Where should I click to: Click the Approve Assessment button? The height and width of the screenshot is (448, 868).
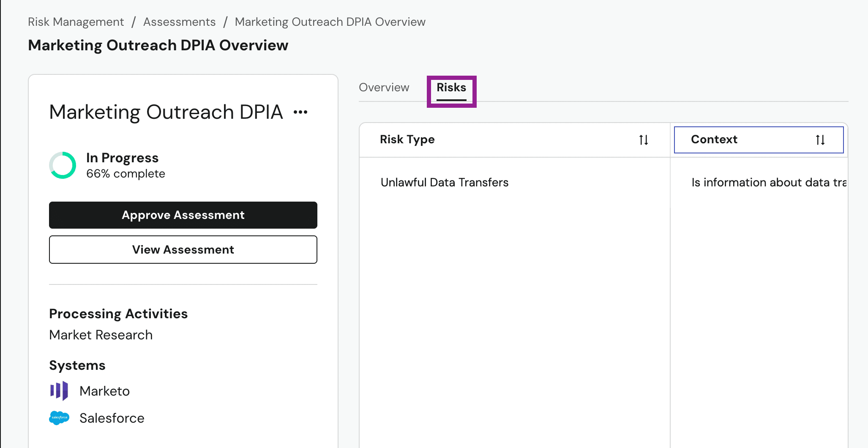pyautogui.click(x=183, y=215)
